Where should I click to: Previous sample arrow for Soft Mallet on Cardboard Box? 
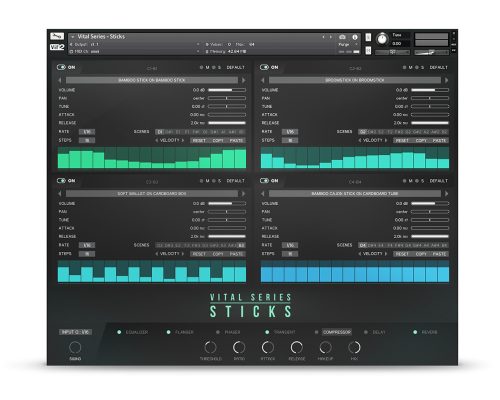pyautogui.click(x=60, y=194)
